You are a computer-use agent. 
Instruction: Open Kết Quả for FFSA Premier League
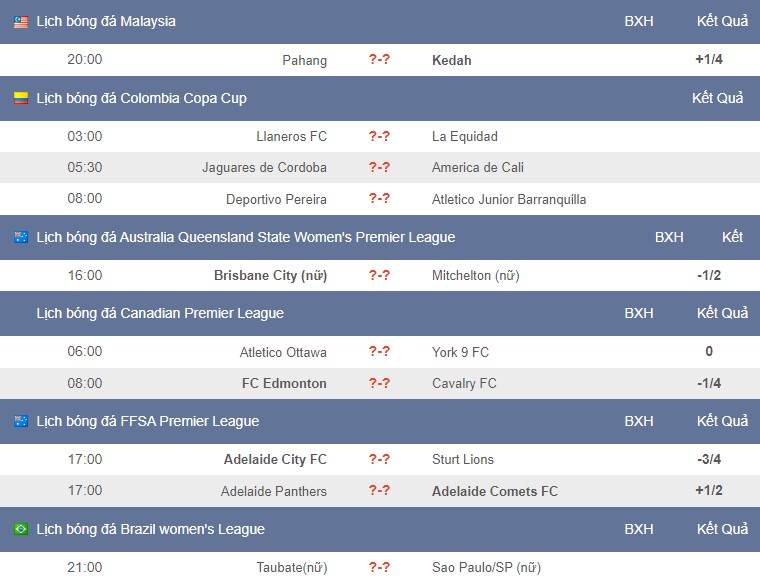[x=722, y=421]
